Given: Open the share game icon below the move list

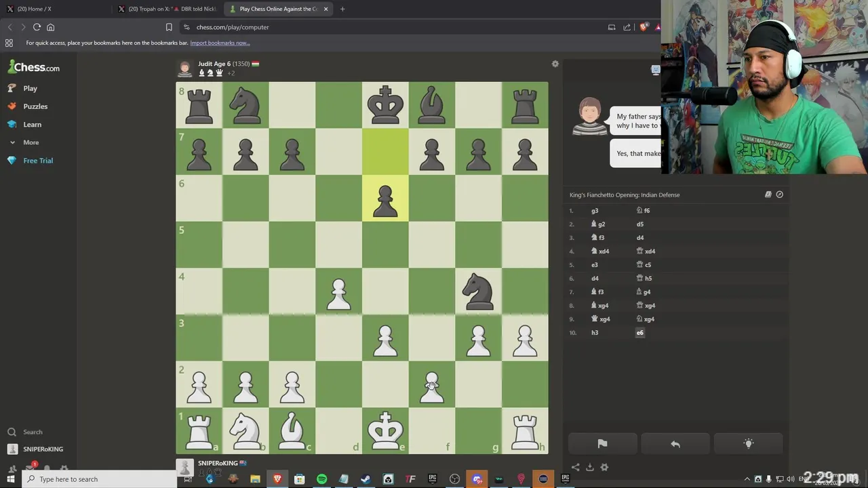Looking at the screenshot, I should [x=576, y=467].
